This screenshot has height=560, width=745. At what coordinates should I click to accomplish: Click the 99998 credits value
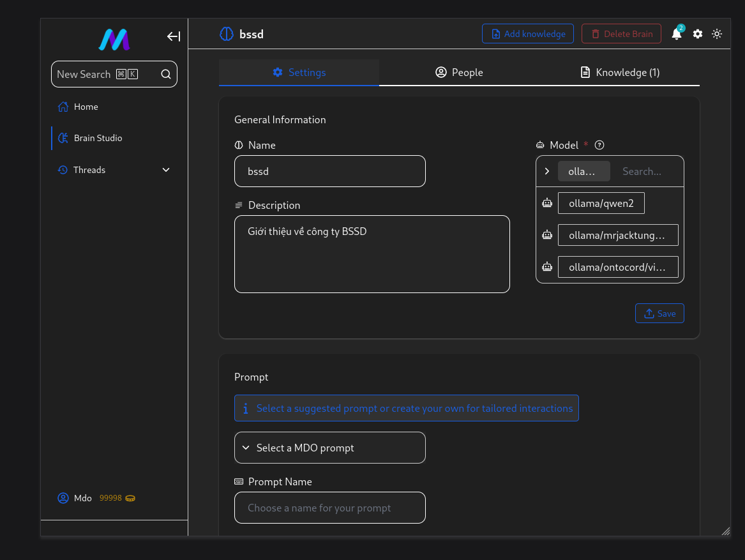(x=110, y=498)
